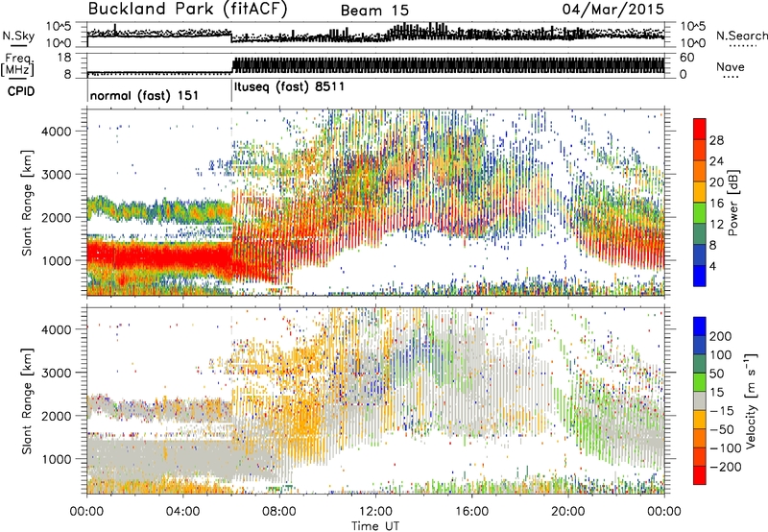Click the 'Time UT' axis title
Screen dimensions: 768x532
(375, 526)
